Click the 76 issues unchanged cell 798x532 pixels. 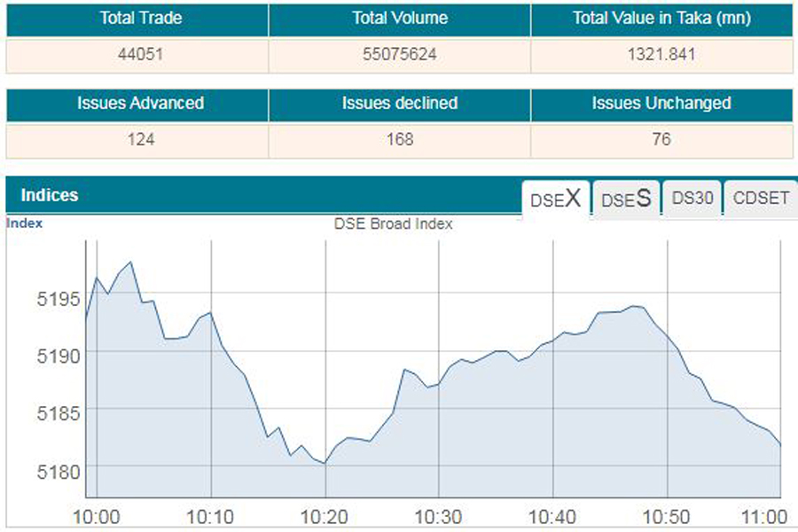coord(661,139)
